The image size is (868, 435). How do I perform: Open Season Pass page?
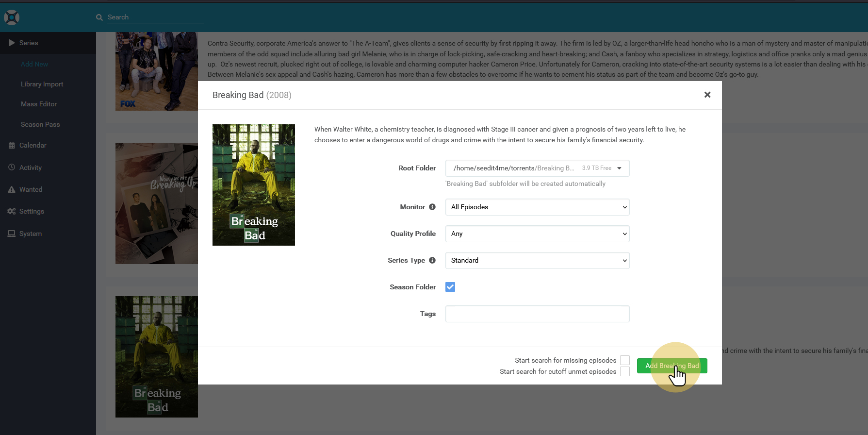pos(40,124)
